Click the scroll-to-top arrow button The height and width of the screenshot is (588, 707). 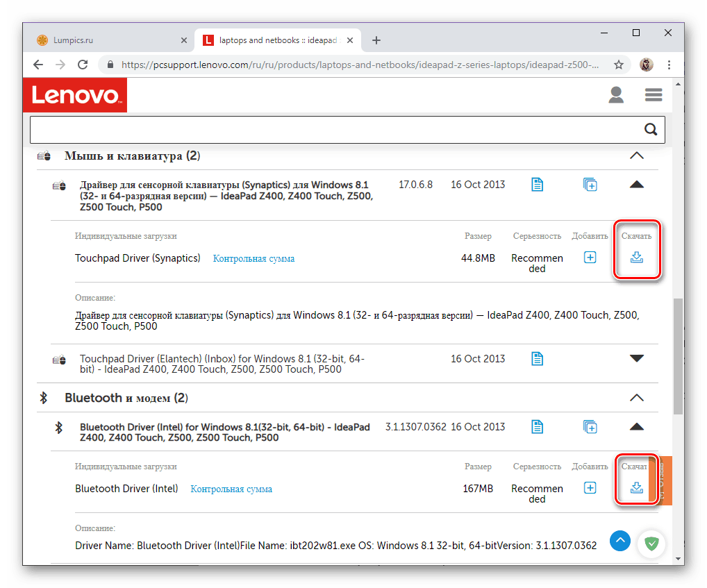619,541
